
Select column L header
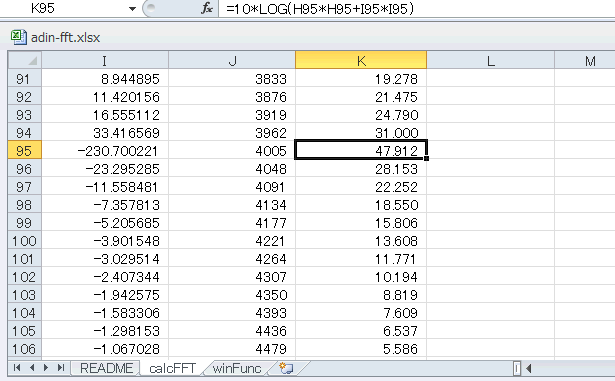(x=490, y=60)
